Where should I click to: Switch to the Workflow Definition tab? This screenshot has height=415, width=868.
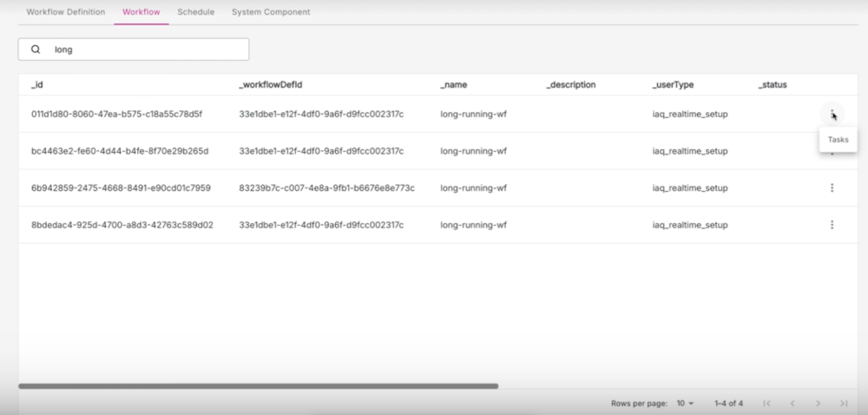(x=66, y=12)
